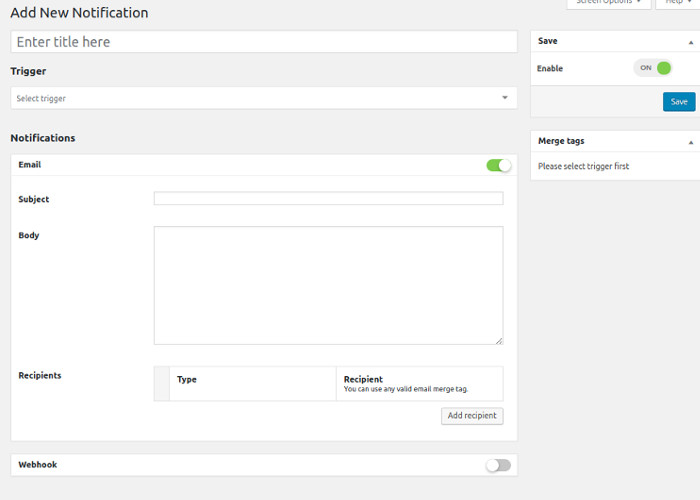Screen dimensions: 700x500
Task: Collapse the Merge tags panel arrow
Action: pos(691,142)
